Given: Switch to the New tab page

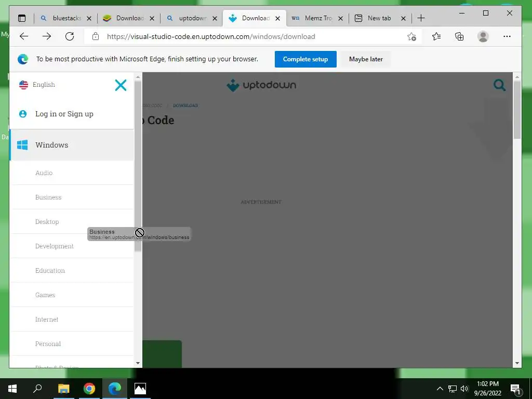Looking at the screenshot, I should click(x=380, y=18).
